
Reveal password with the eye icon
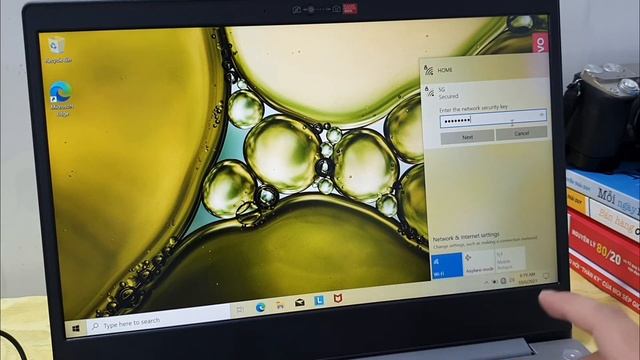(x=541, y=115)
